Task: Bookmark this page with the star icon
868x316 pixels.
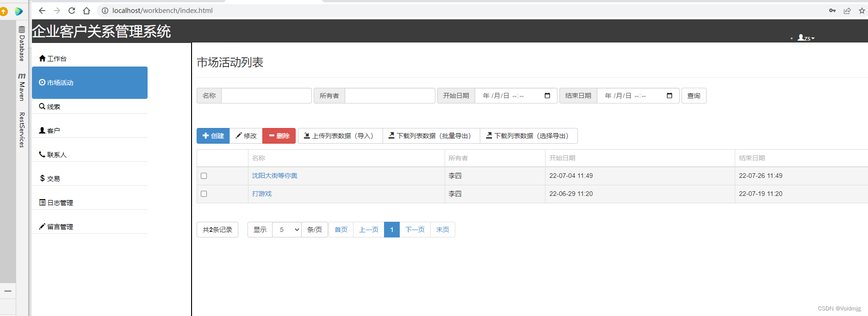Action: [862, 11]
